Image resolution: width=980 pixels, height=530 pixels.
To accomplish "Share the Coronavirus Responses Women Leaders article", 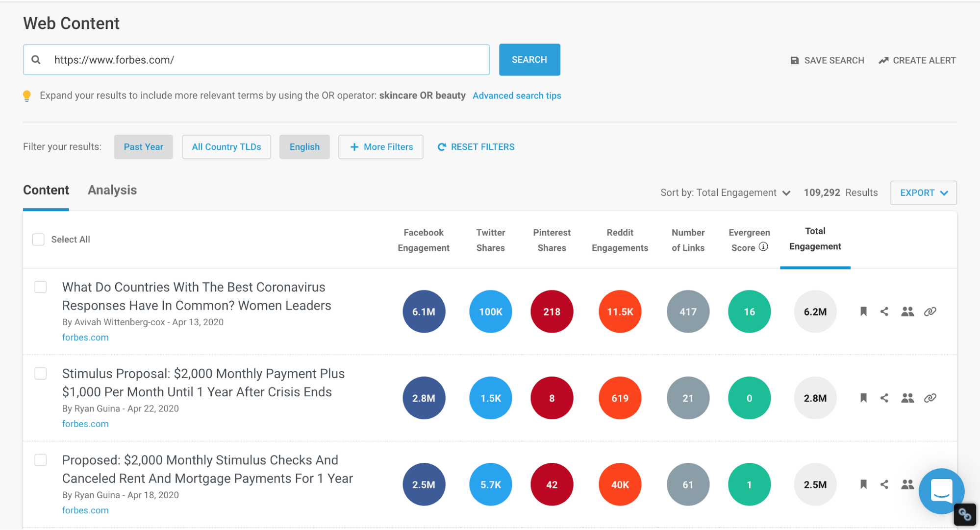I will [x=884, y=312].
